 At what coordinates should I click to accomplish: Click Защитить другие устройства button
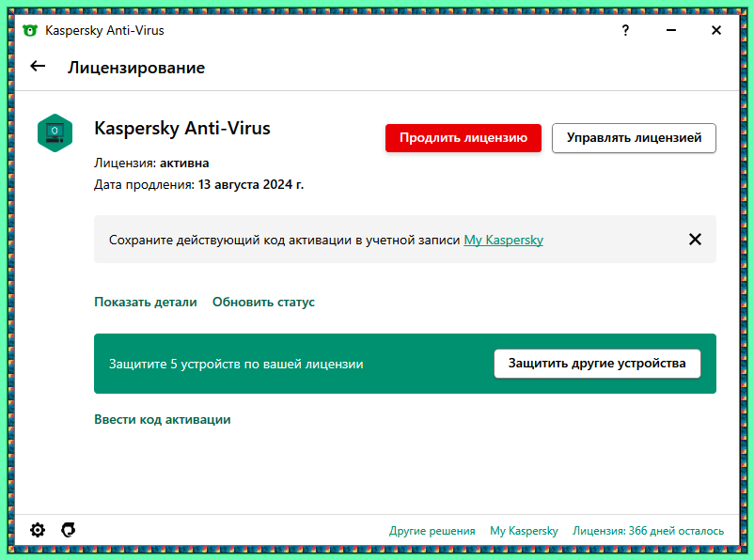(597, 364)
